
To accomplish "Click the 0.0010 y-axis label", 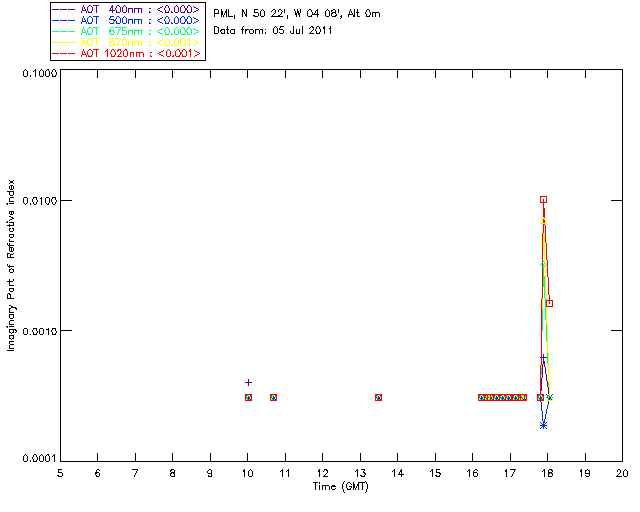I will point(40,331).
